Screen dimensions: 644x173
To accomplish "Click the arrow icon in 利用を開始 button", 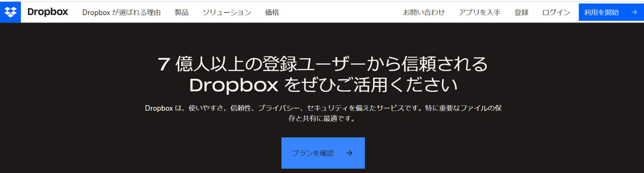I will click(634, 12).
